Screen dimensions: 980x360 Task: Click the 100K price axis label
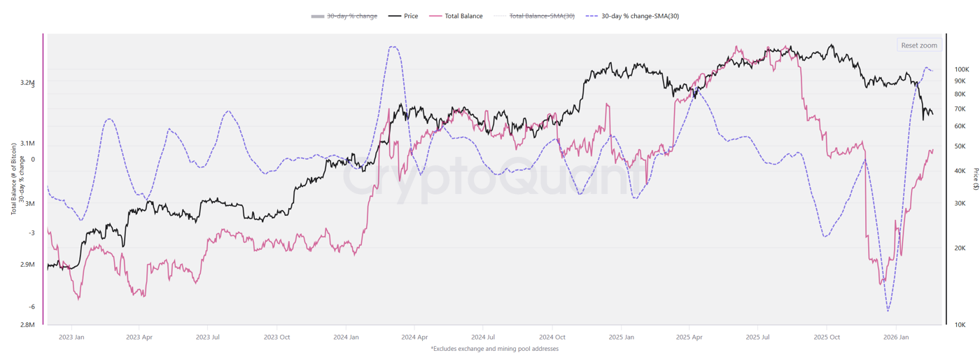coord(961,69)
